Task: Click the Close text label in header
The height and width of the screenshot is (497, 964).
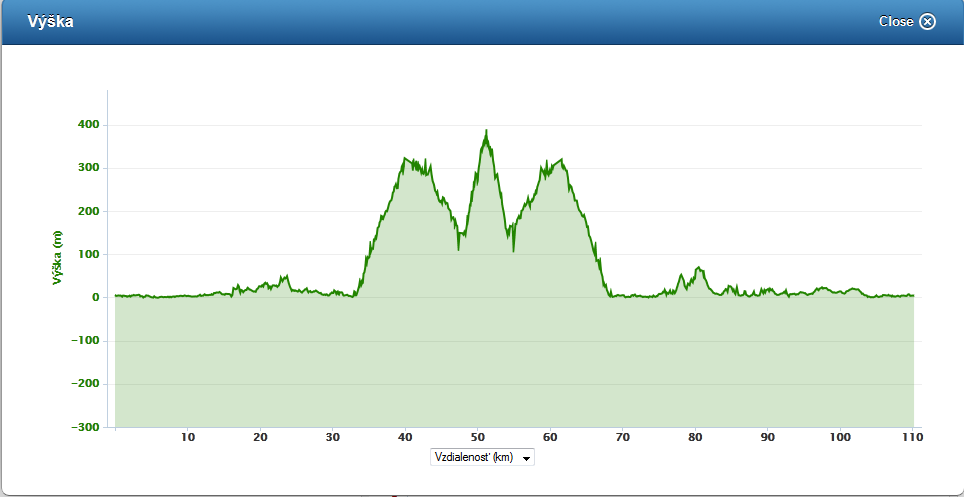Action: (895, 22)
